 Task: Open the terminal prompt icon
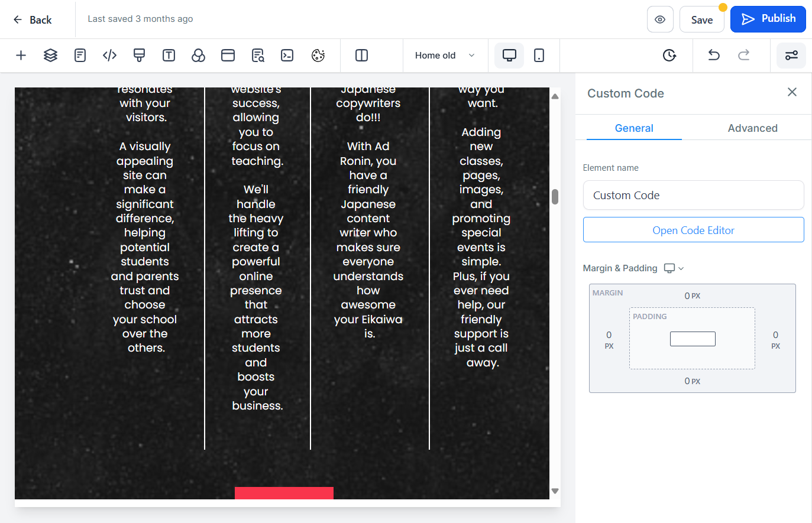point(287,56)
